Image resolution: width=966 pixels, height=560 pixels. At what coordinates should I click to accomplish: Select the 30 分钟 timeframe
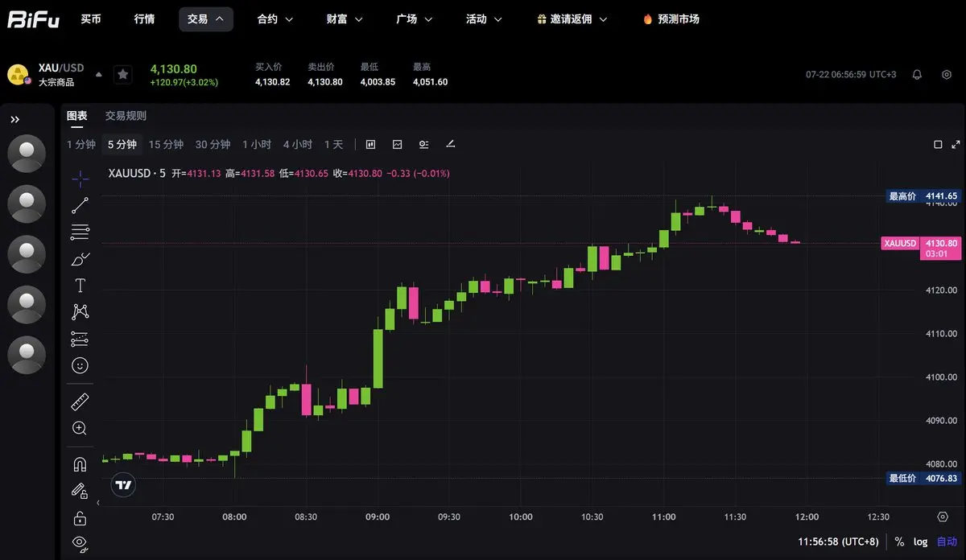[213, 145]
